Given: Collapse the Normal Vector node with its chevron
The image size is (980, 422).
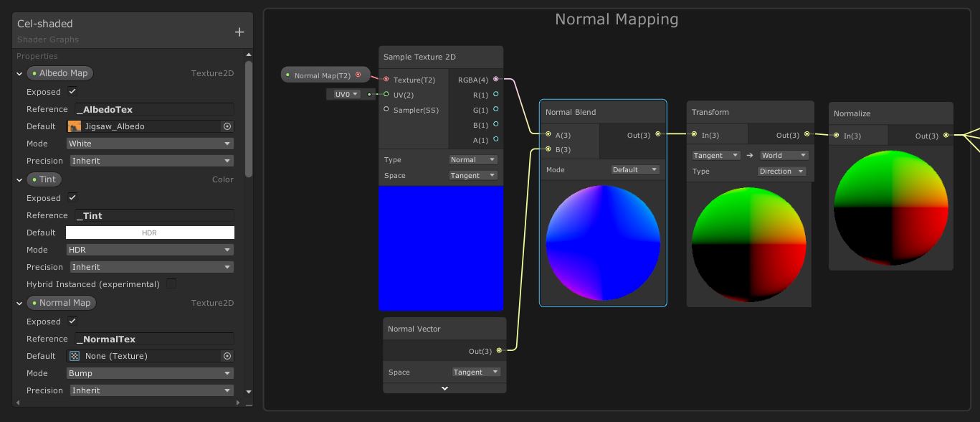Looking at the screenshot, I should [x=444, y=388].
